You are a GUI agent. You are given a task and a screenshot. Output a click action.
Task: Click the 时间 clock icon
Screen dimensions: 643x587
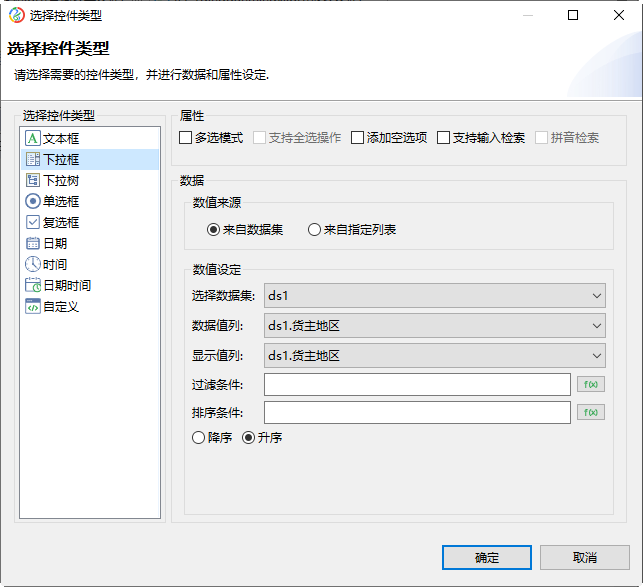click(32, 264)
